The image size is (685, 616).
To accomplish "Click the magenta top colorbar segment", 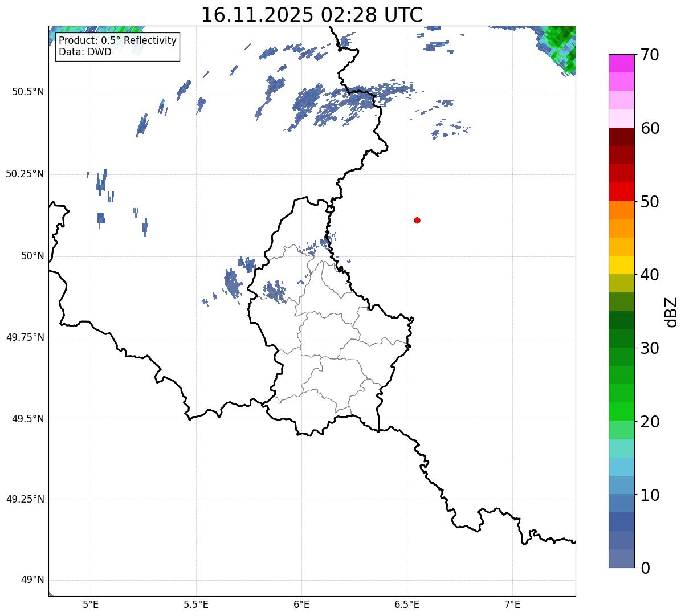I will [x=622, y=63].
